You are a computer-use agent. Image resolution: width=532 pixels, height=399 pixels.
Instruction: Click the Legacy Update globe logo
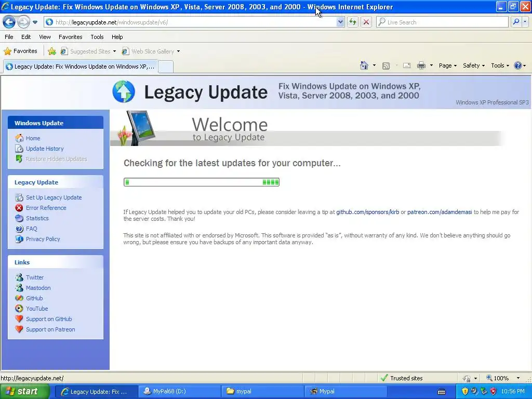coord(124,91)
